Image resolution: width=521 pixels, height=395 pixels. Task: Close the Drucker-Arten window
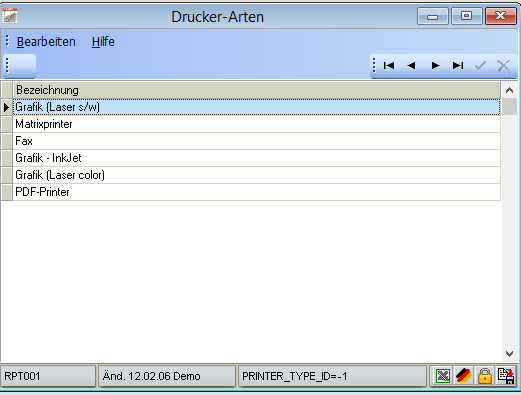click(501, 16)
